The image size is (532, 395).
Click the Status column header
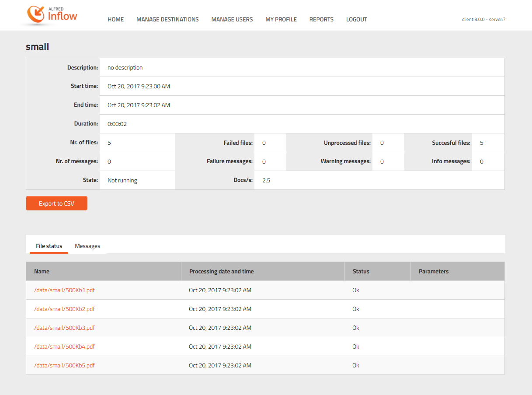coord(361,271)
